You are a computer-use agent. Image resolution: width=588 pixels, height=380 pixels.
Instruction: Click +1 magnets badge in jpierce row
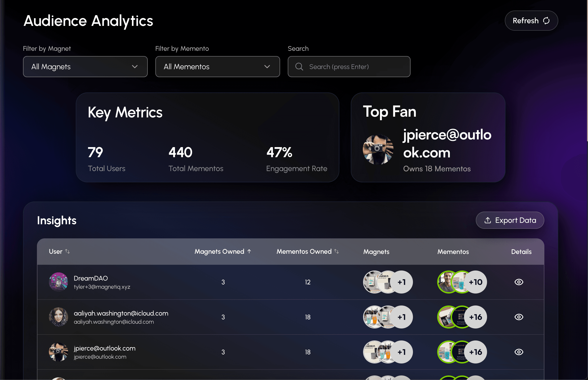(401, 352)
